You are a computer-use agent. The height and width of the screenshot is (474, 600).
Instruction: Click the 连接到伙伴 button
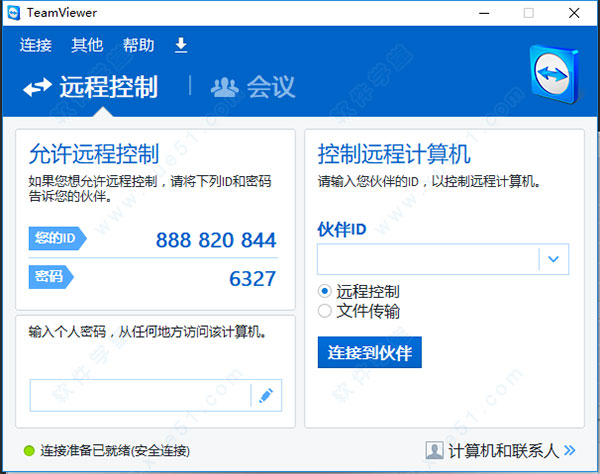tap(370, 352)
